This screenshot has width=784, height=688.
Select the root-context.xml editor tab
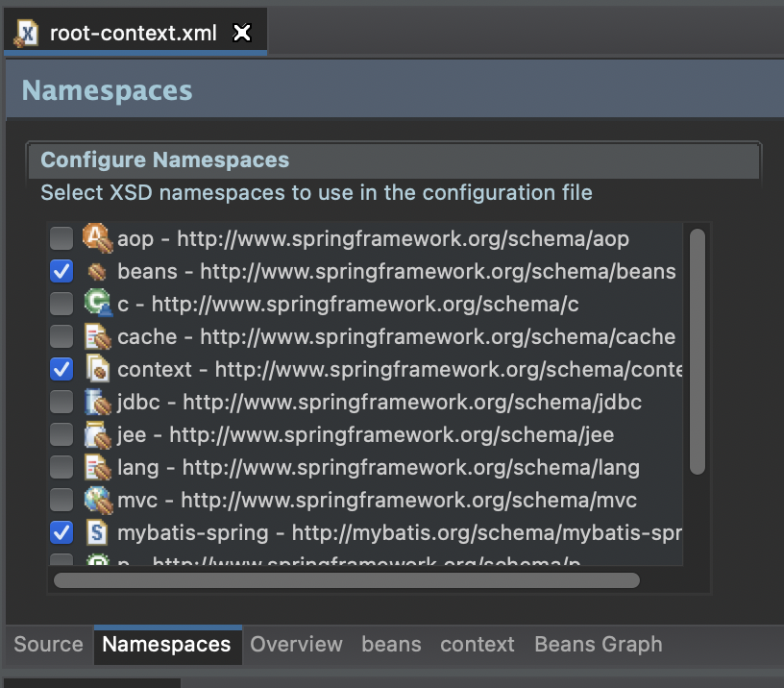[134, 33]
